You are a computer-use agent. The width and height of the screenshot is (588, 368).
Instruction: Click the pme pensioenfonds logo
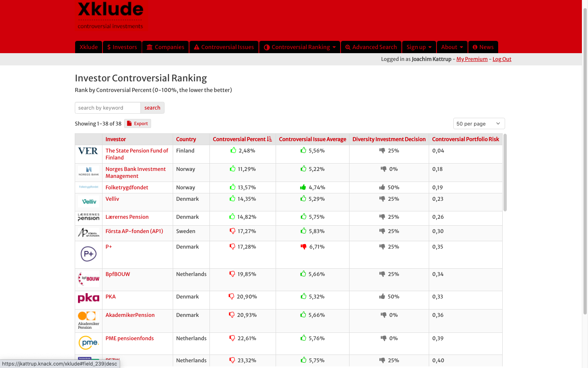(89, 343)
